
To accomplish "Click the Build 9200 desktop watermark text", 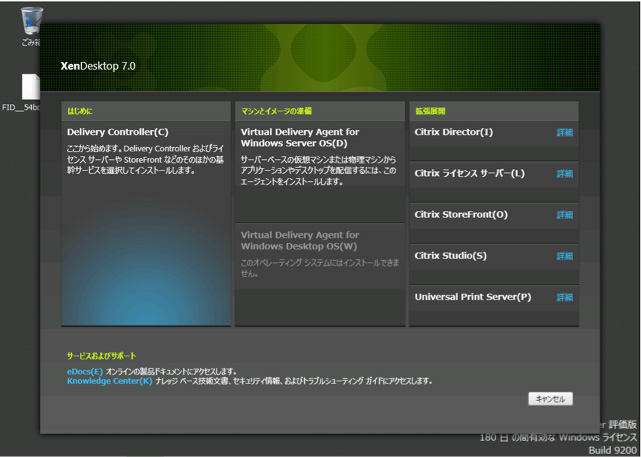I will tap(612, 450).
